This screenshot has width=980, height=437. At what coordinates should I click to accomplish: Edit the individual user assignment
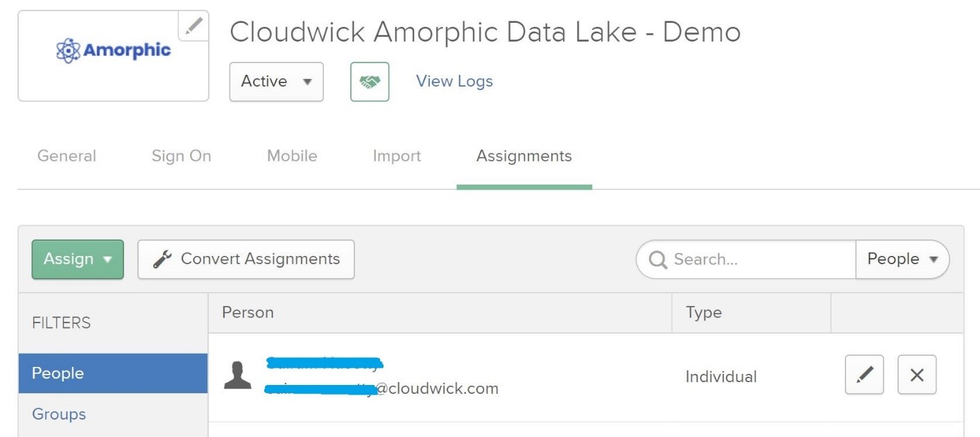click(x=864, y=375)
